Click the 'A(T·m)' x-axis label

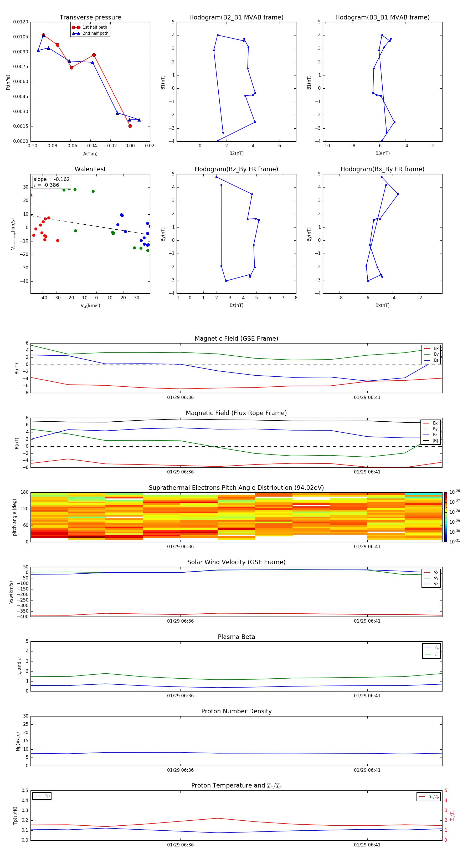tap(90, 154)
